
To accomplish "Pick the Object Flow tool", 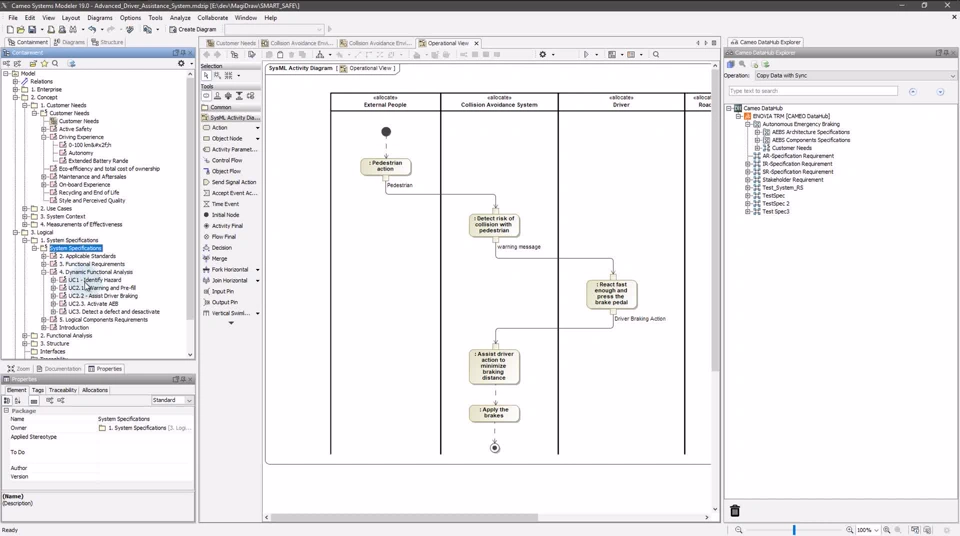I will (226, 172).
